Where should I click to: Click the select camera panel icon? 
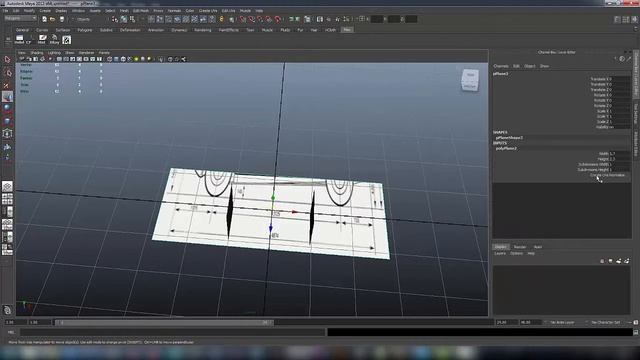(22, 59)
